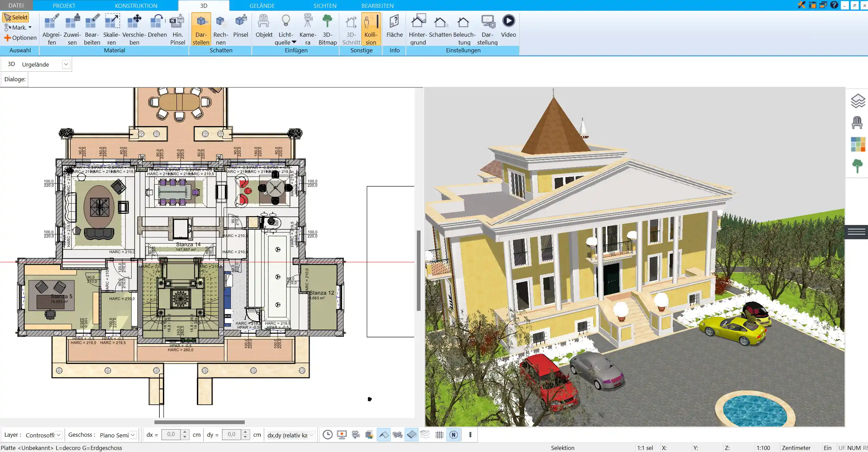The image size is (868, 452).
Task: Activate the Selekt selection button
Action: (x=16, y=17)
